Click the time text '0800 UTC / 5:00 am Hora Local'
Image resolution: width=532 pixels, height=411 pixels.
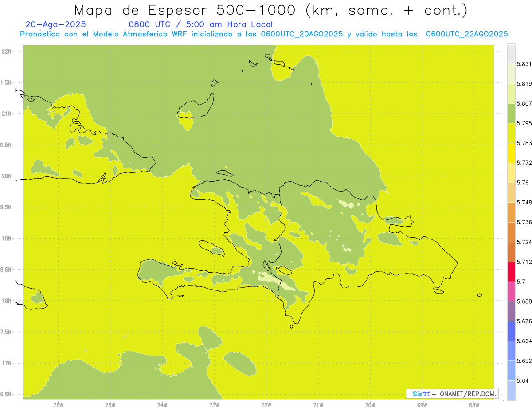201,24
